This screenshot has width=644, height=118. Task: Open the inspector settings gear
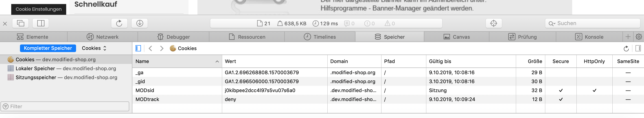pos(639,37)
